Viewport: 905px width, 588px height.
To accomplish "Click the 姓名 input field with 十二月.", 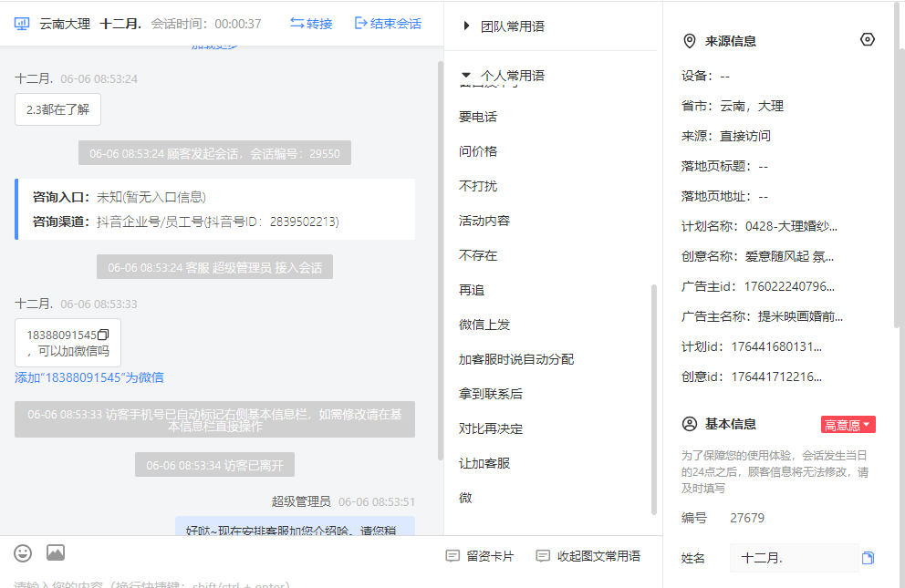I will tap(795, 558).
